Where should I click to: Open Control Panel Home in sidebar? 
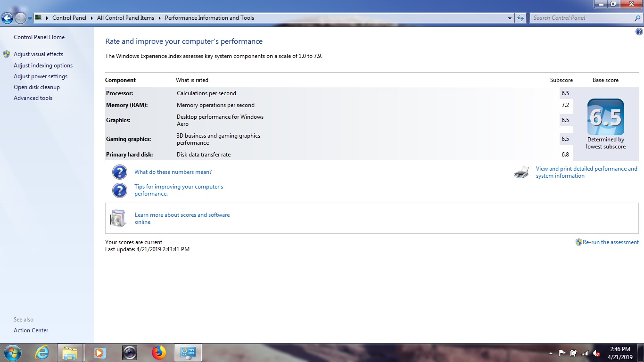pos(39,37)
